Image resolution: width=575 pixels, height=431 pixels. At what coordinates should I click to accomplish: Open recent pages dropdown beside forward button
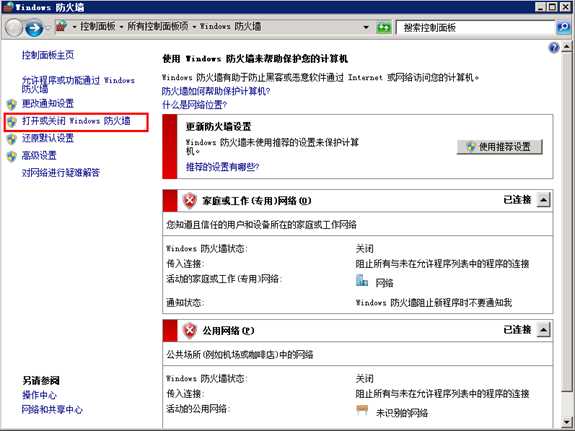47,28
